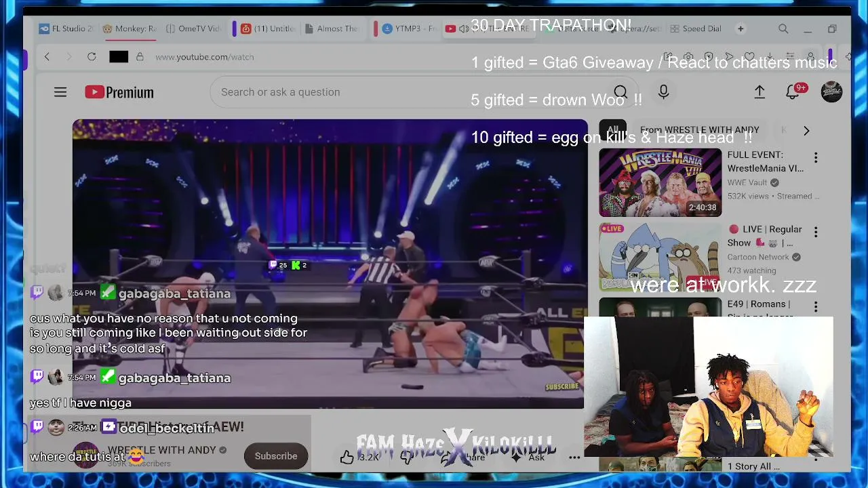868x488 pixels.
Task: Click the Ask button under the video
Action: pos(529,457)
